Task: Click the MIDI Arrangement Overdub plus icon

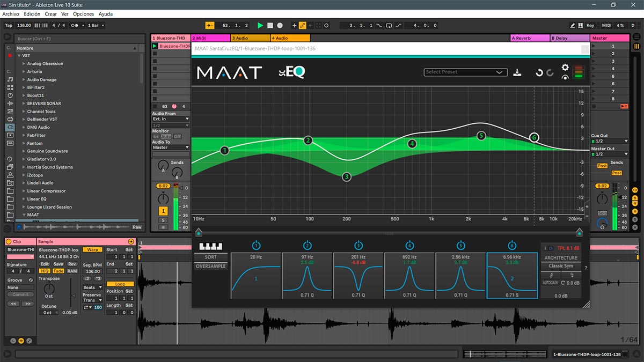Action: 294,25
